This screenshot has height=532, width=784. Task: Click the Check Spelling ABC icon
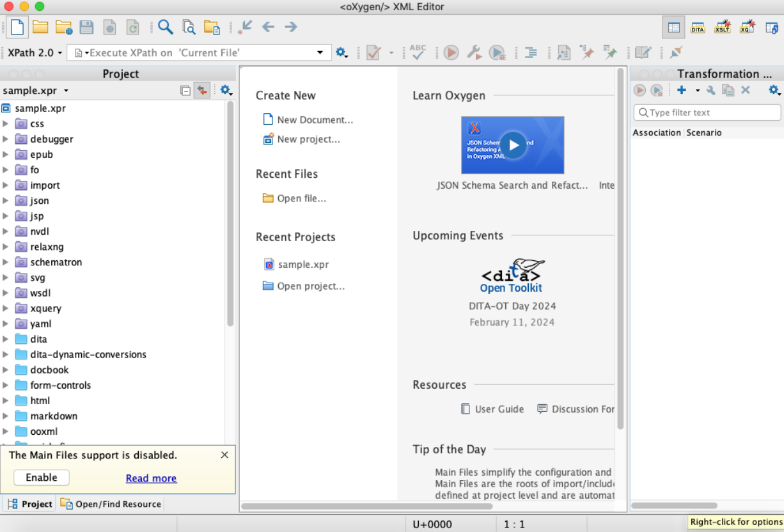coord(418,52)
